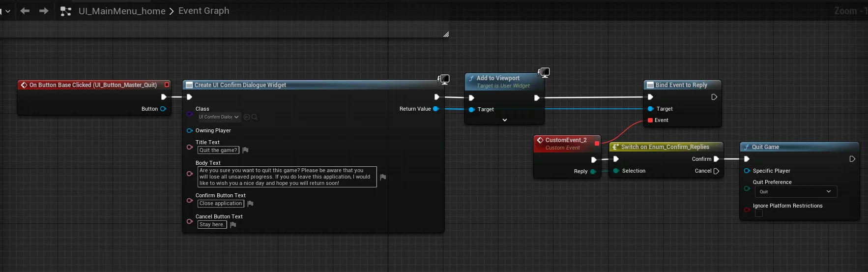This screenshot has width=868, height=272.
Task: Select the Add to Viewport node title
Action: pyautogui.click(x=498, y=78)
